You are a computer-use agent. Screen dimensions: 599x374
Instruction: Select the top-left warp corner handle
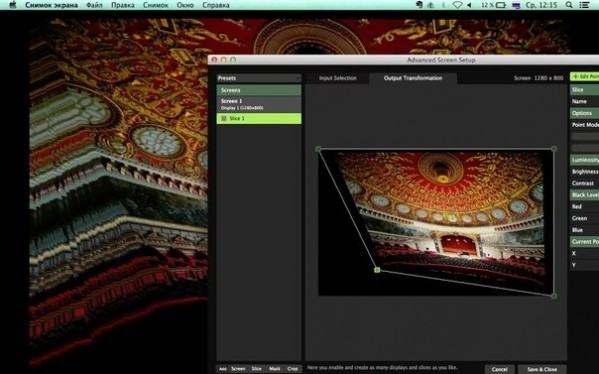(x=318, y=149)
